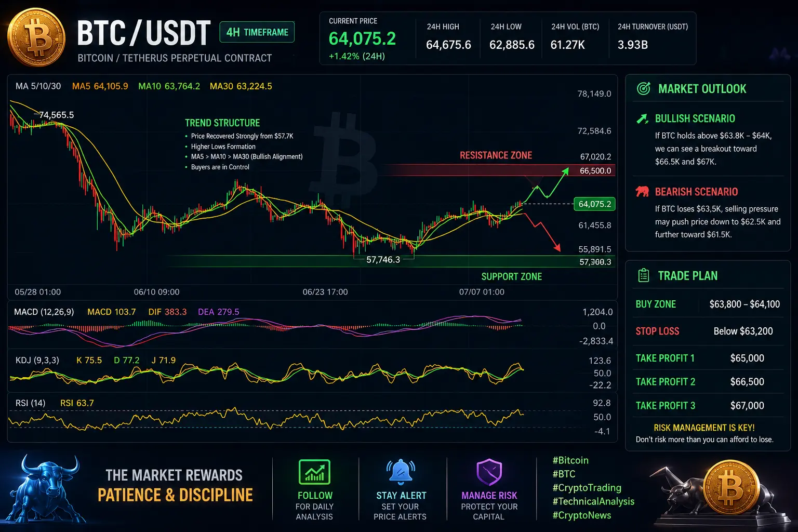Click the Trade Plan clipboard icon

(x=644, y=275)
